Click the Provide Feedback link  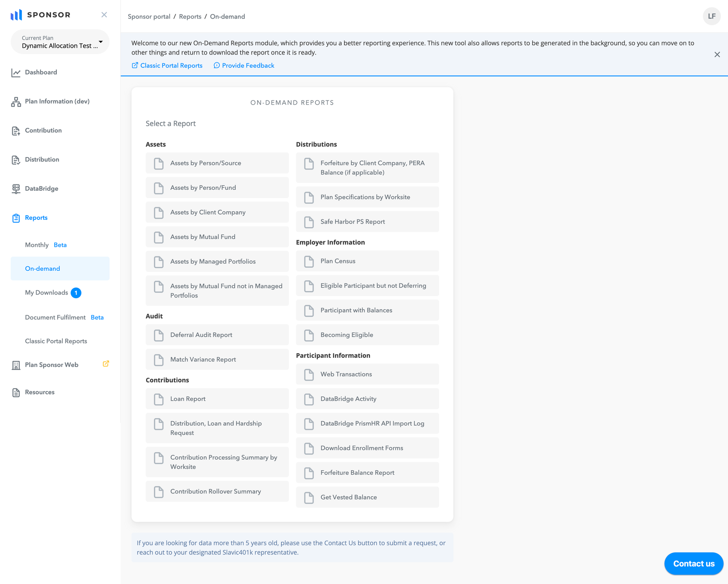click(244, 66)
